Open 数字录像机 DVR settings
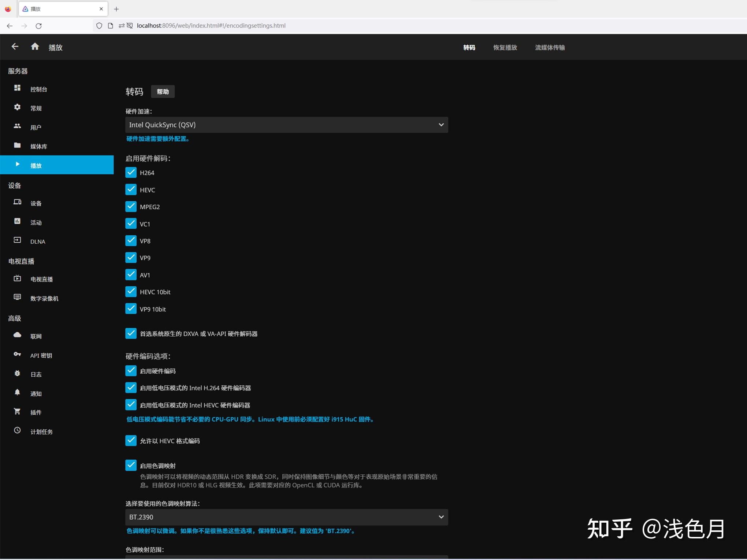 click(x=44, y=298)
